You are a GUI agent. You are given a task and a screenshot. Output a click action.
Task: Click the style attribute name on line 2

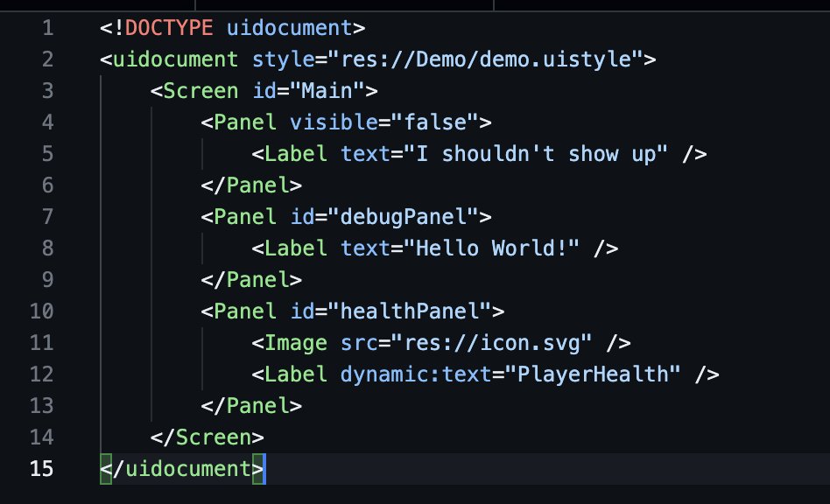[283, 59]
